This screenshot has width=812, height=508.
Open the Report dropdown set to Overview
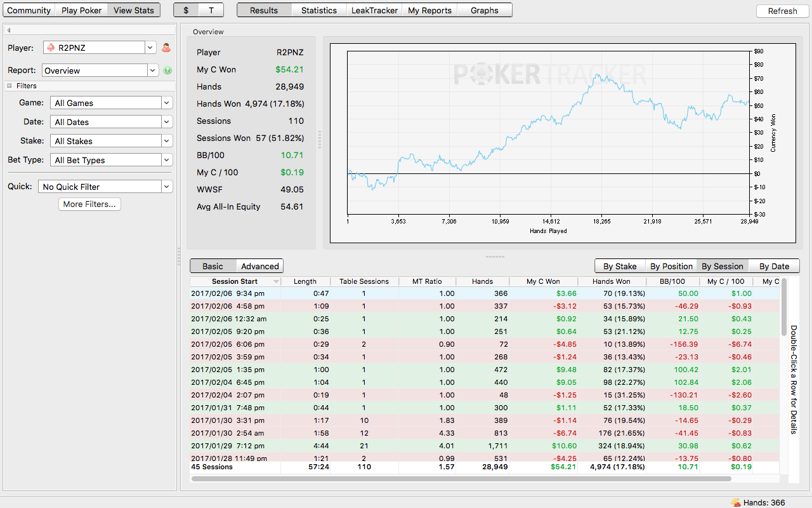point(100,70)
